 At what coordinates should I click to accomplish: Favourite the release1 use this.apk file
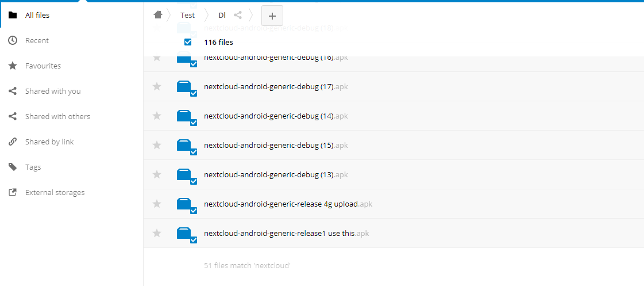[x=156, y=233]
